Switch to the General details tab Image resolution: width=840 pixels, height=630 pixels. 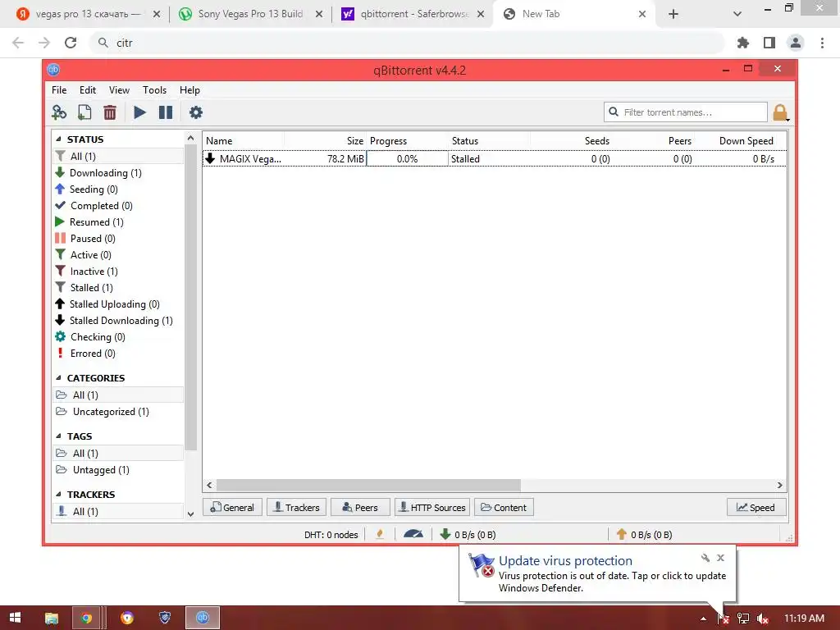coord(232,507)
